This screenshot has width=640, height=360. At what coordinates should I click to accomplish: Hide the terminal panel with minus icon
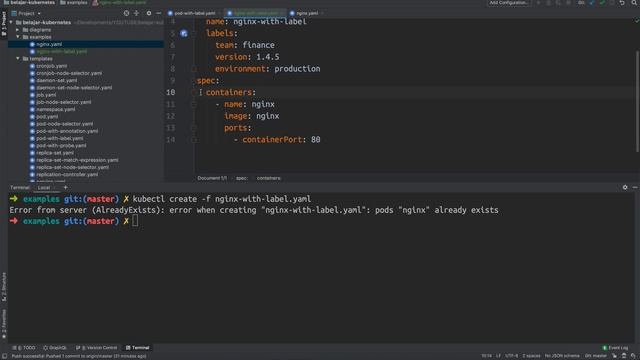click(x=635, y=187)
